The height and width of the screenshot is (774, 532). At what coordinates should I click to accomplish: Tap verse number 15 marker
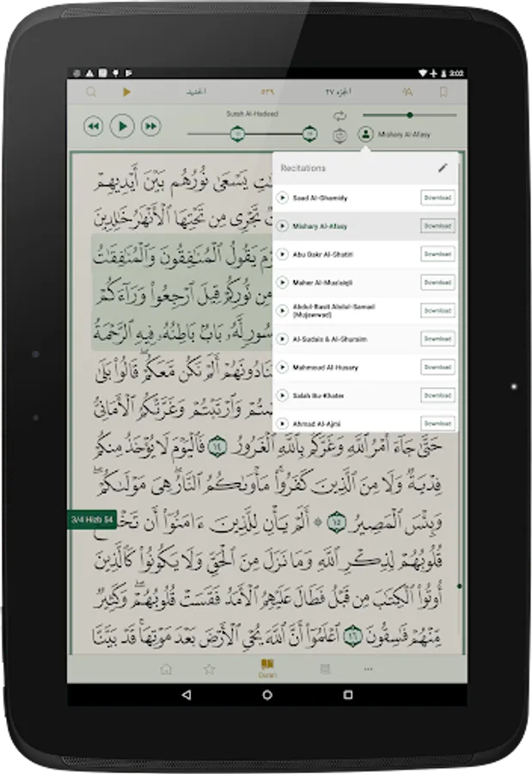(x=336, y=522)
